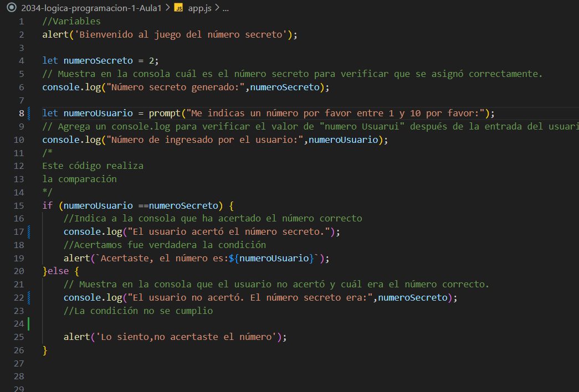Click line number 15 in the gutter
The width and height of the screenshot is (579, 392).
19,205
